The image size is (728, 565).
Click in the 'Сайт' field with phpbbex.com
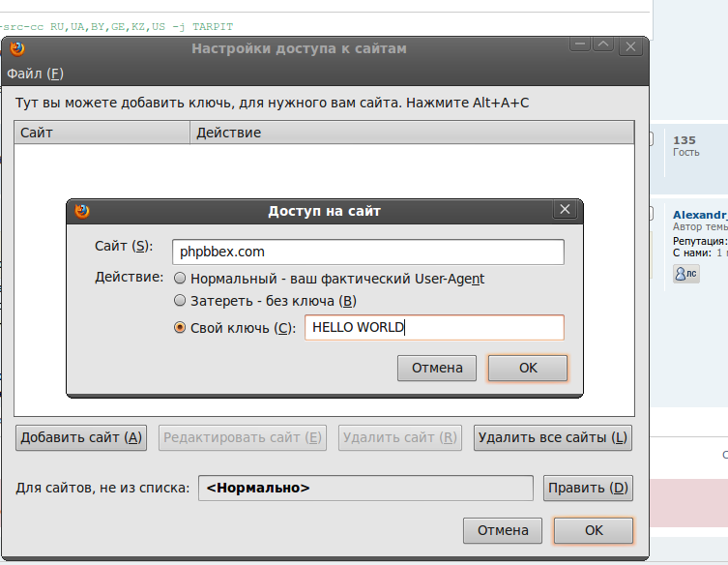(x=367, y=252)
